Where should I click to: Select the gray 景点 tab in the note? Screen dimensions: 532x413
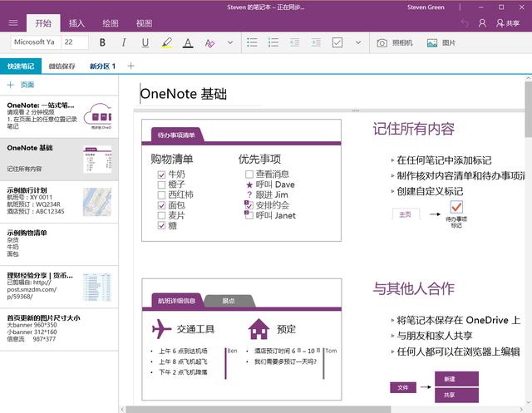coord(229,301)
